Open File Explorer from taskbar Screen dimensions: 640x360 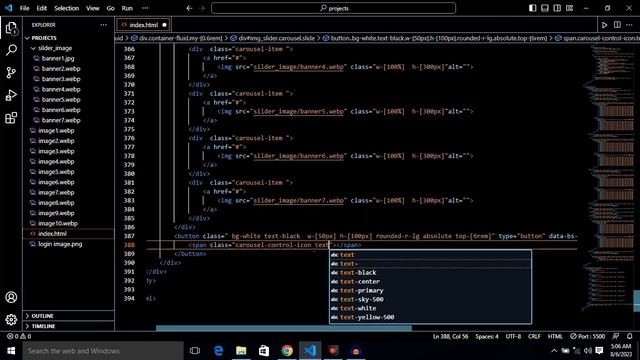tap(241, 351)
